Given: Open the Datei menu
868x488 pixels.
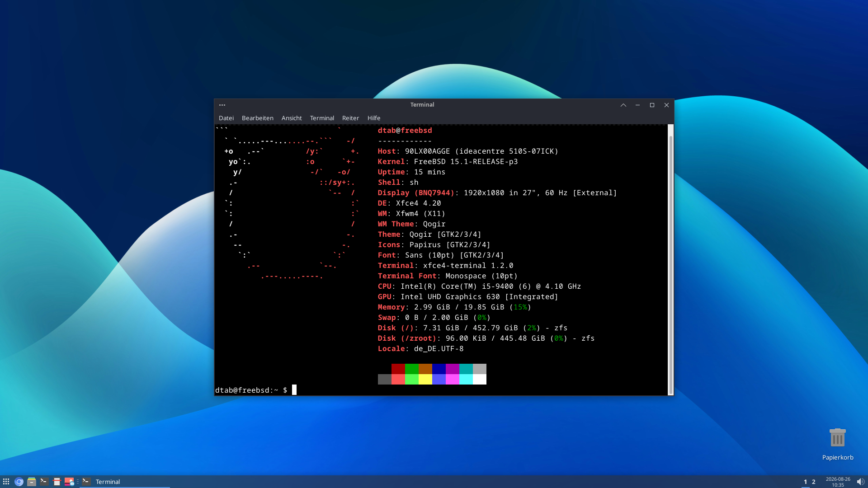Looking at the screenshot, I should pyautogui.click(x=226, y=118).
